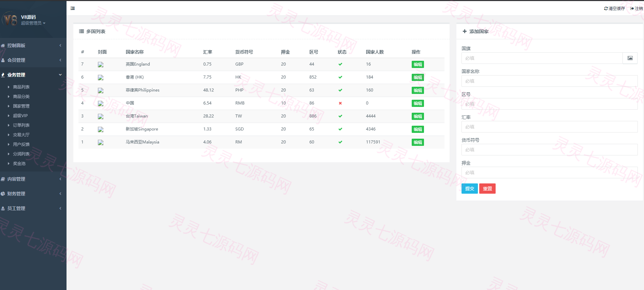The image size is (644, 290).
Task: Click the 用户反馈 submenu item
Action: coord(21,144)
